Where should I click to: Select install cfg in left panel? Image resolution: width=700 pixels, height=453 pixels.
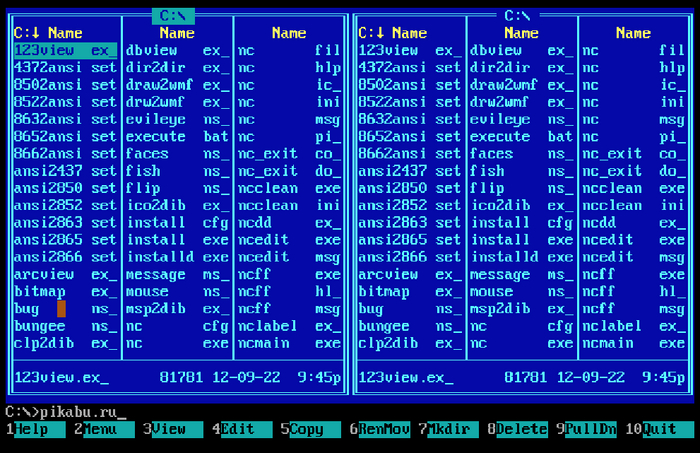pos(177,223)
